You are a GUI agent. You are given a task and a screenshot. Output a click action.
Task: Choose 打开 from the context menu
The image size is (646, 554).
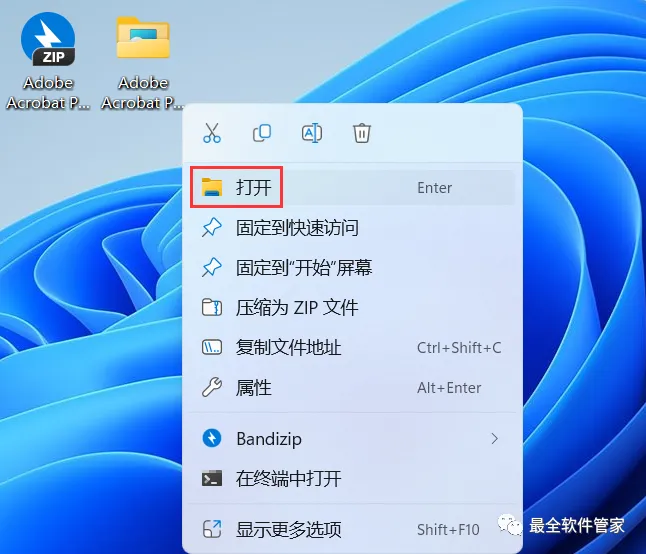click(353, 187)
